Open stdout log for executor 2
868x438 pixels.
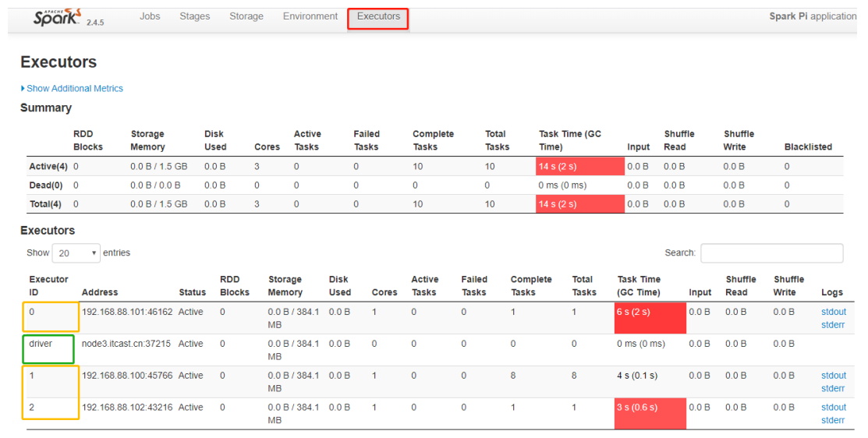click(833, 408)
